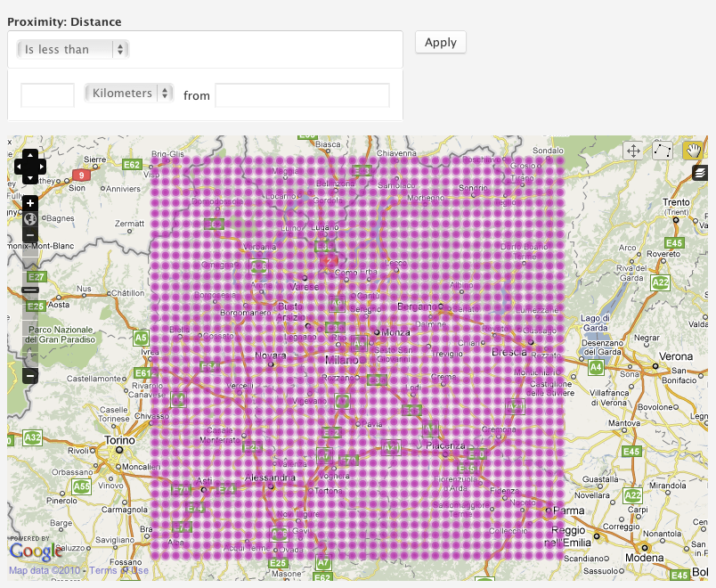
Task: Click the zoom out minus button under the globe
Action: [30, 235]
